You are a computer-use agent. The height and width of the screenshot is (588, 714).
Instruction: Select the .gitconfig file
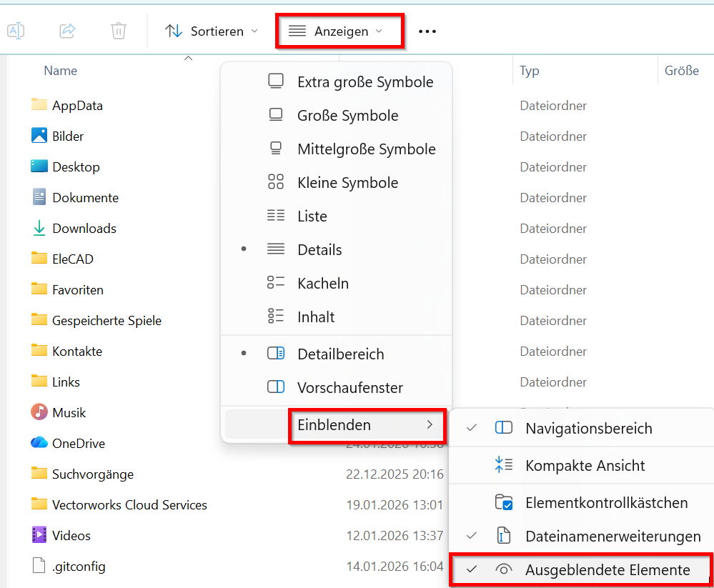(79, 567)
